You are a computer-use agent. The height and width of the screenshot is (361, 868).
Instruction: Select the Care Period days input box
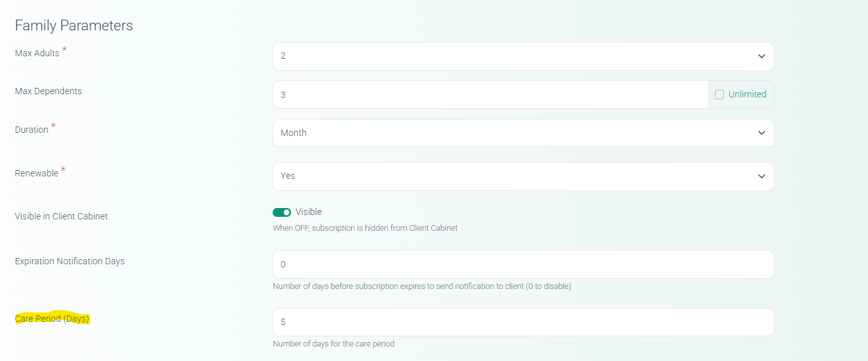(523, 322)
